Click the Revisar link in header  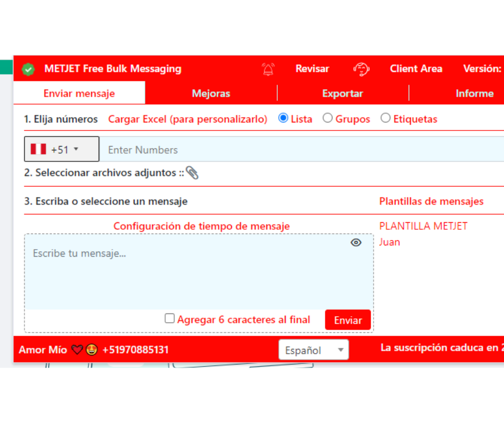pos(312,69)
